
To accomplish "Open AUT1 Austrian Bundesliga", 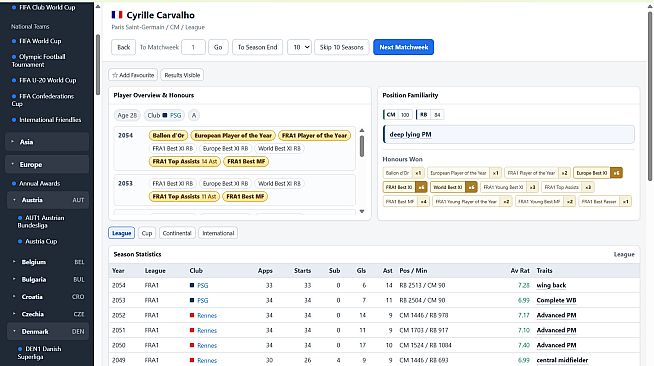I will tap(41, 221).
